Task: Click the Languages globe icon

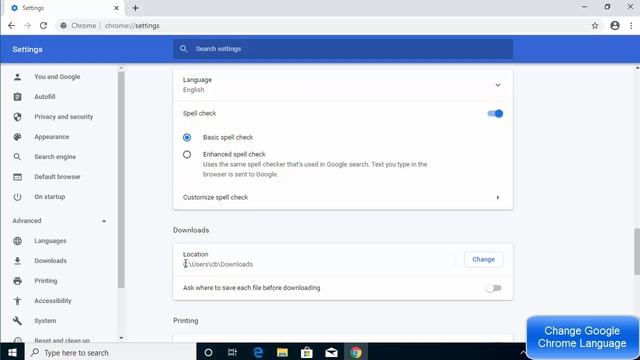Action: (x=17, y=241)
